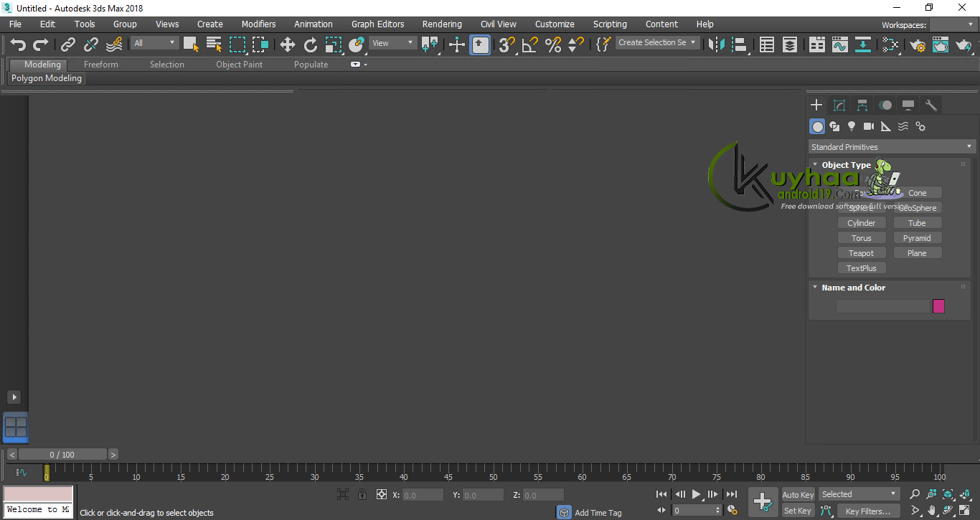Viewport: 980px width, 520px height.
Task: Click the Undo arrow icon
Action: click(x=18, y=45)
